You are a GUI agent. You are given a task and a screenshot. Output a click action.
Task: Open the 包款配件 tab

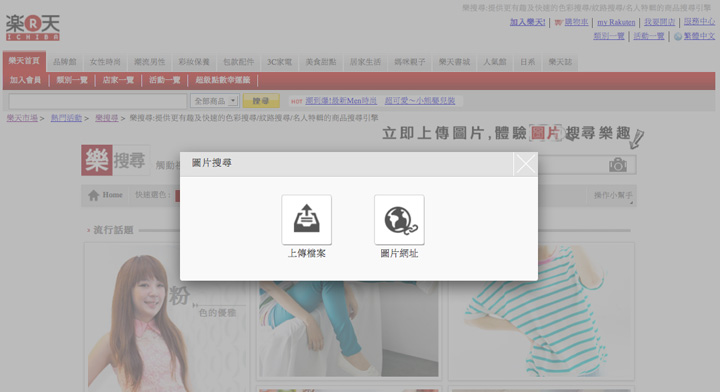tap(238, 62)
